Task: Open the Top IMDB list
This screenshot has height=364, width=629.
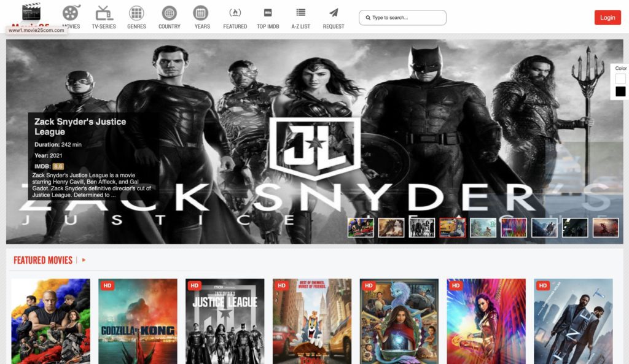Action: point(268,17)
